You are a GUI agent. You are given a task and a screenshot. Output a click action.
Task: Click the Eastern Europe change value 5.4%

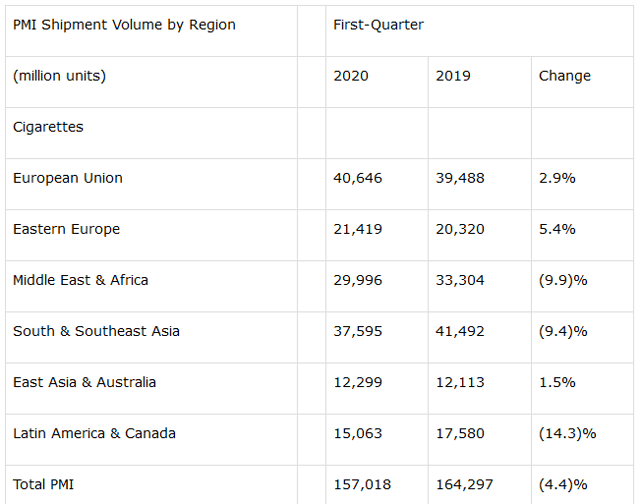click(557, 229)
